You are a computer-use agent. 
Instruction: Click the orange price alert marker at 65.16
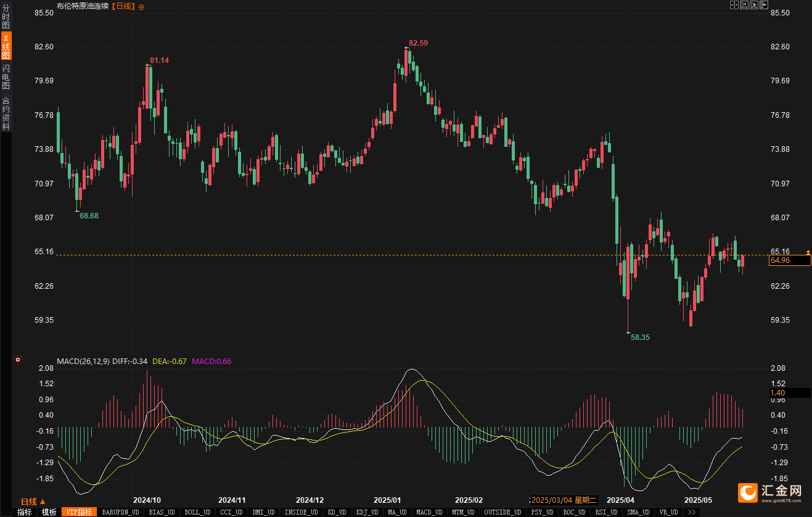coord(808,252)
